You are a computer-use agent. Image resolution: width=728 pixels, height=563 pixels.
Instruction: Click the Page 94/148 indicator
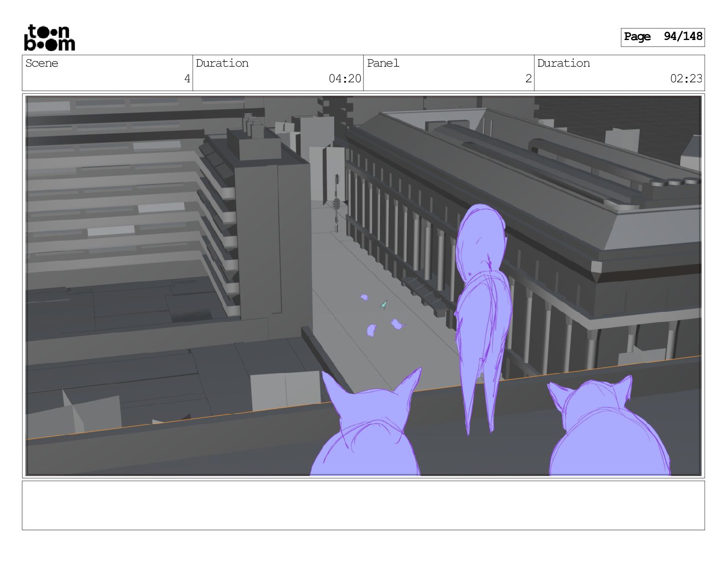pos(662,37)
